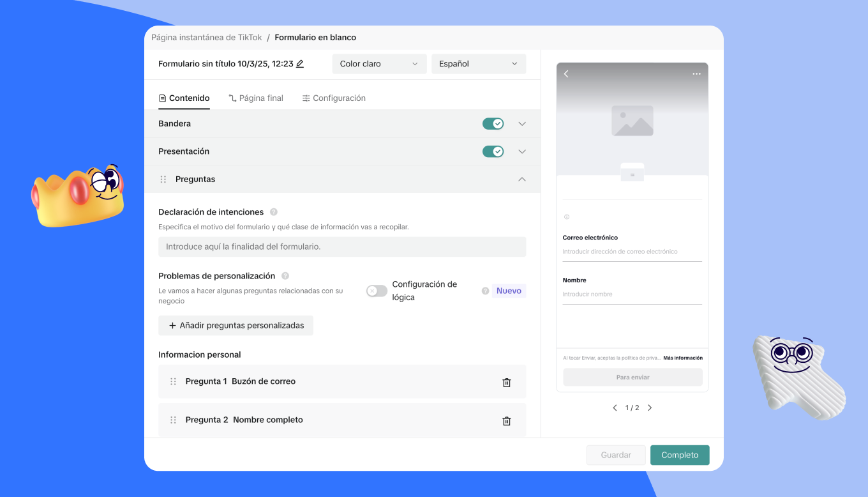Click the pencil icon to rename form

point(300,64)
